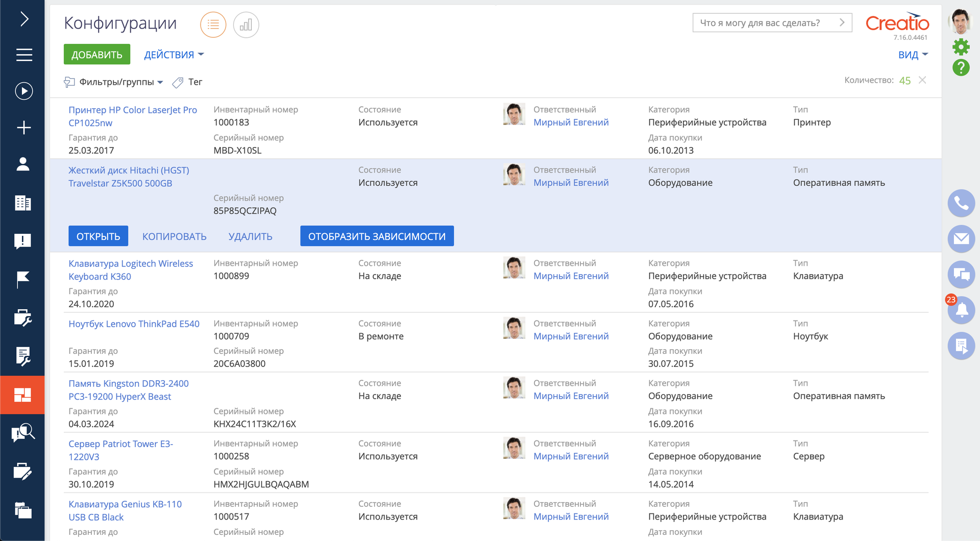Open Принтер HP Color LaserJet Pro link
Screen dimensions: 980x541
[133, 116]
